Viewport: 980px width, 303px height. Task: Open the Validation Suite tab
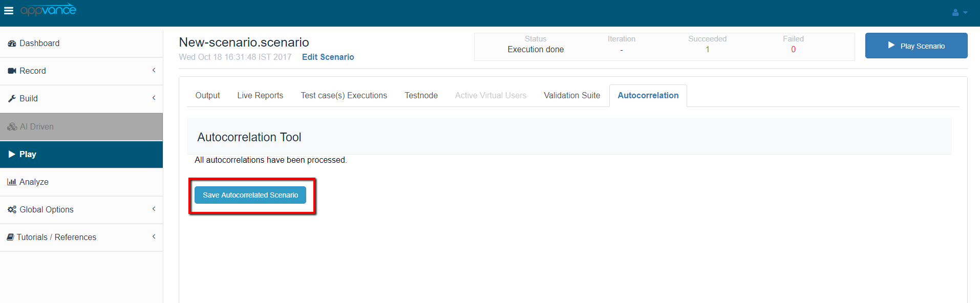pos(571,96)
